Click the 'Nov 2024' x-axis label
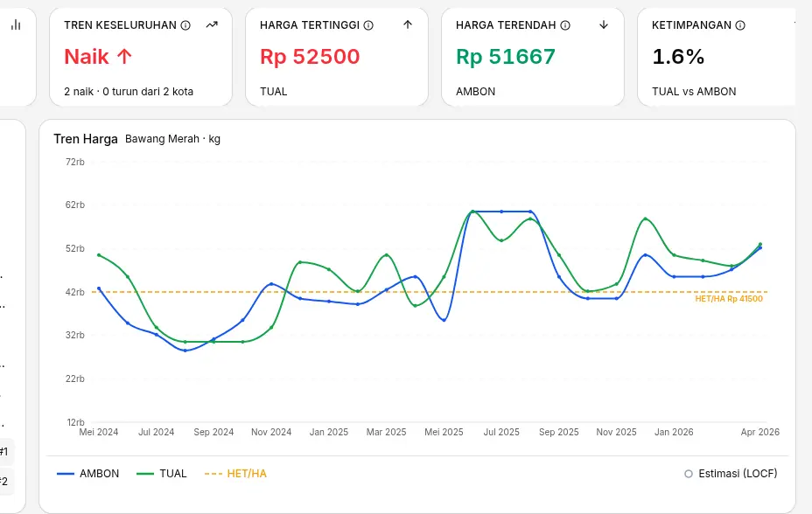 (271, 433)
